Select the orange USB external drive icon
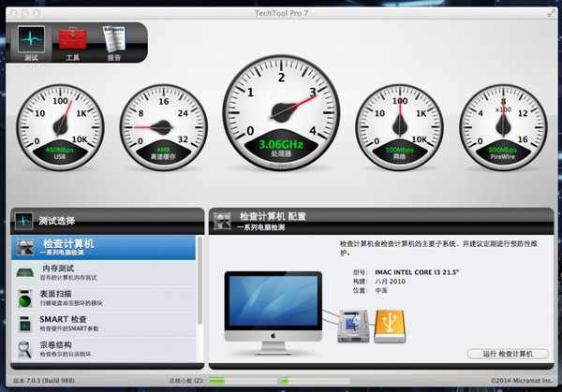This screenshot has height=392, width=562. [x=390, y=327]
